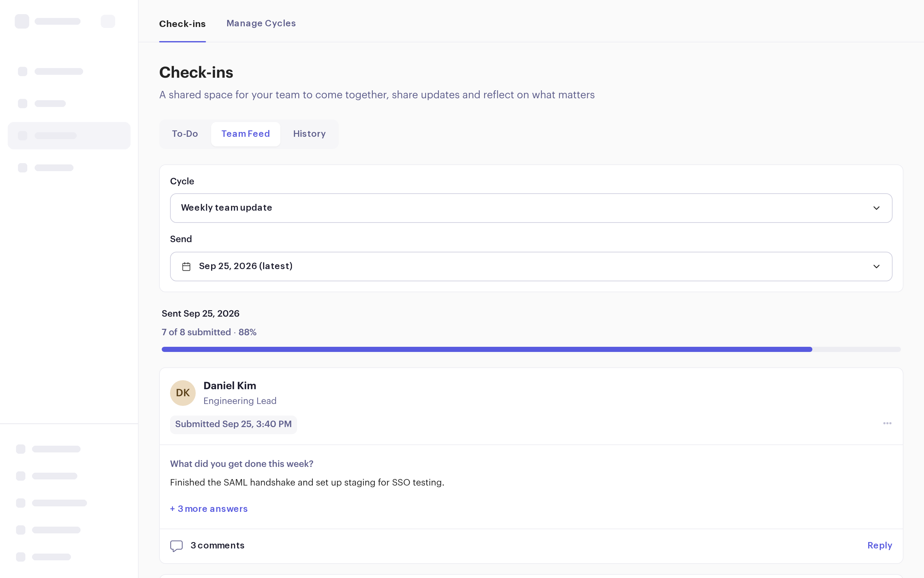
Task: Click the calendar icon in the Send field
Action: click(186, 267)
